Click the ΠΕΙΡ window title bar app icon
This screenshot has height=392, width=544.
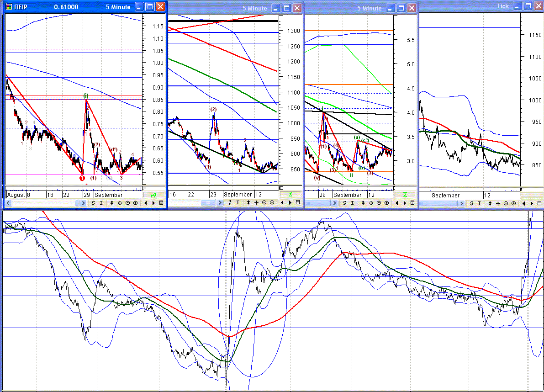coord(9,6)
